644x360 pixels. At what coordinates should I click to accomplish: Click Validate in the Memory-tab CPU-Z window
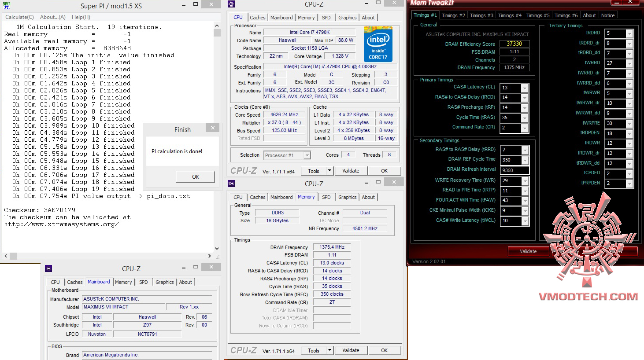(x=351, y=350)
